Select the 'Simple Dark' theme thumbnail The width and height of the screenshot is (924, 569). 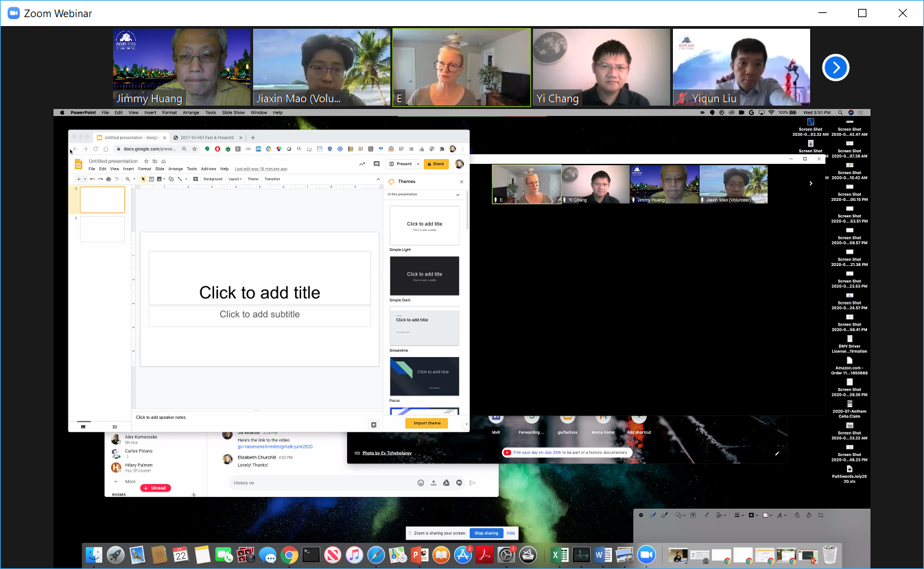click(424, 276)
